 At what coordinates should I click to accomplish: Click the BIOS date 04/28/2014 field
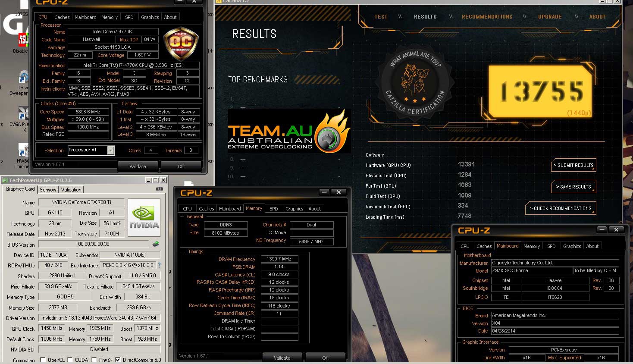[555, 331]
